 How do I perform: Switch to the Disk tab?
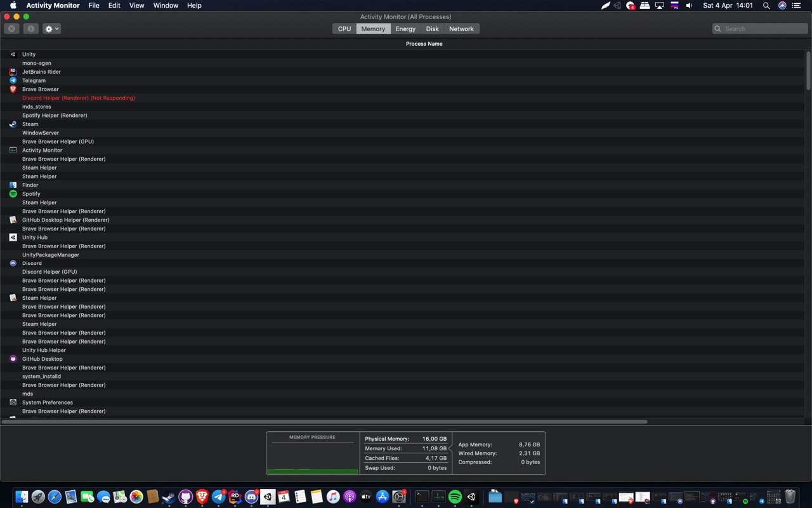pyautogui.click(x=432, y=29)
